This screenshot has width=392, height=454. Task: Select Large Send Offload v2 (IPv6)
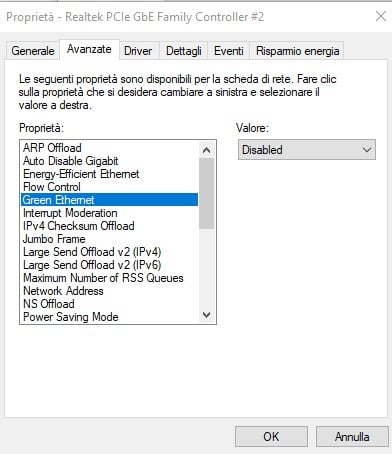tap(110, 265)
